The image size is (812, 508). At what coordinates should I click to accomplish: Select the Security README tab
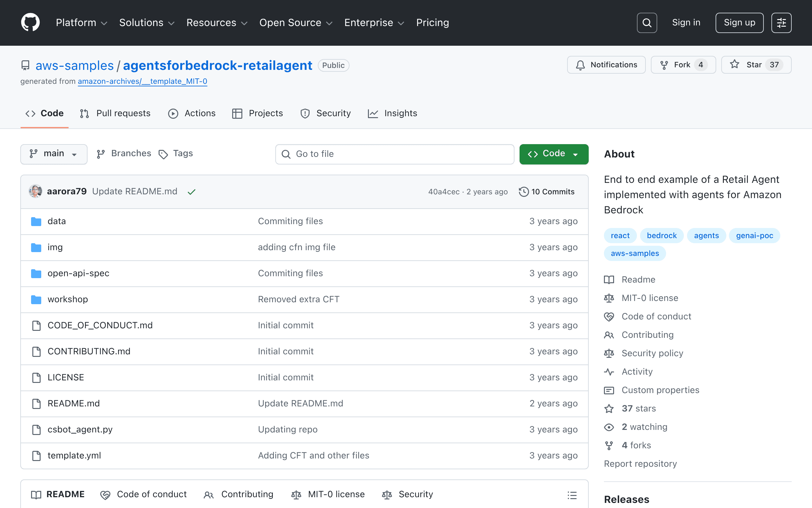pos(408,495)
